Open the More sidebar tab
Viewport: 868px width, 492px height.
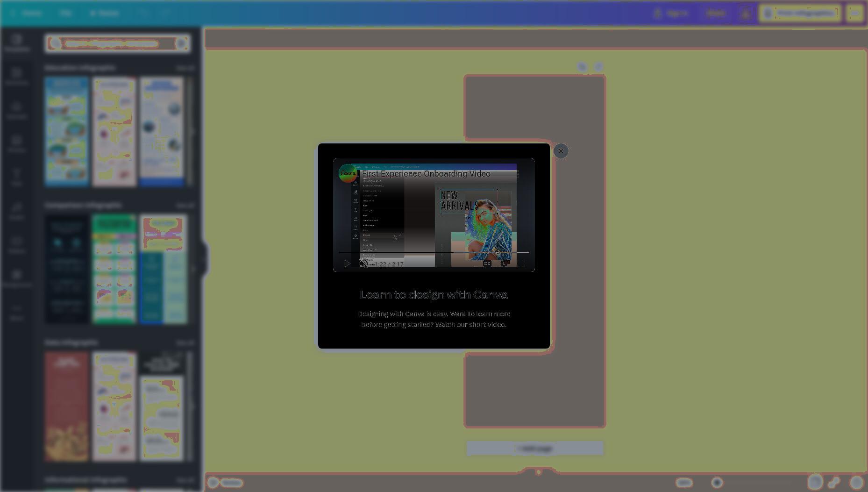point(17,312)
